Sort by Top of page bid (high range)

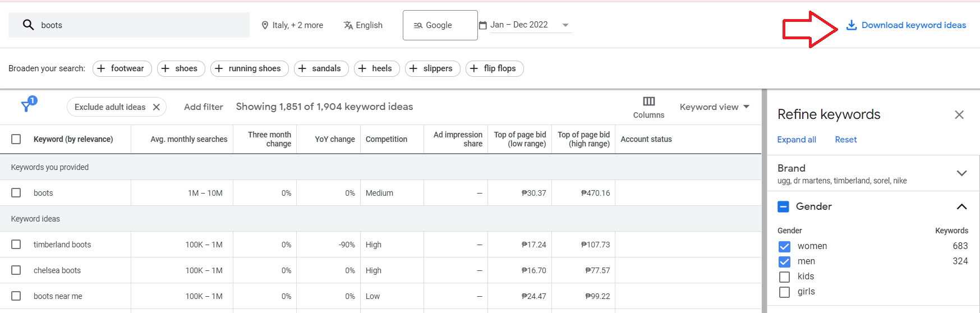coord(583,139)
